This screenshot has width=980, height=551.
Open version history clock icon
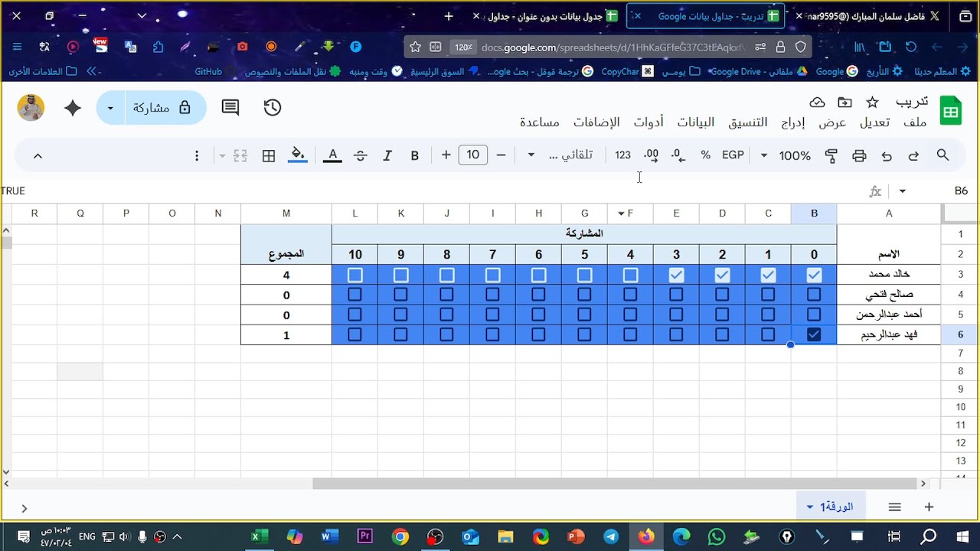point(273,108)
